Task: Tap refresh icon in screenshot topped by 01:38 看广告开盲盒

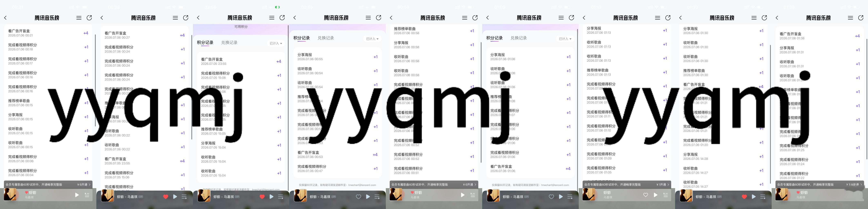Action: click(861, 18)
